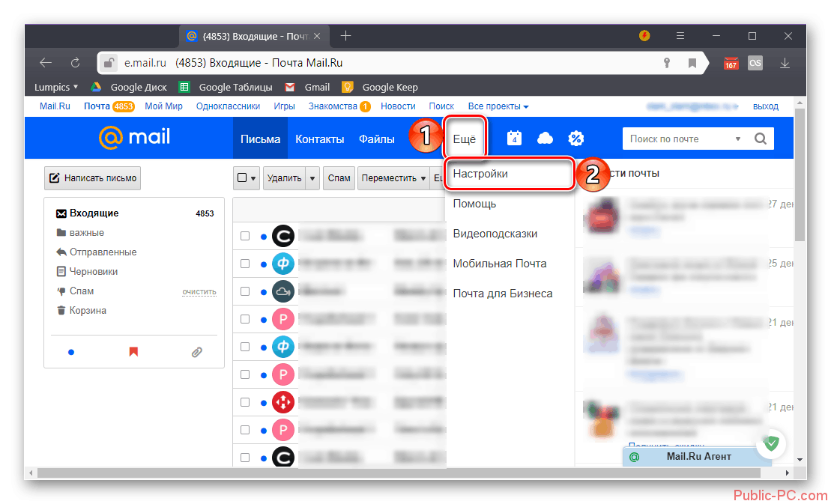Check the first email's checkbox
Image resolution: width=831 pixels, height=504 pixels.
click(244, 236)
